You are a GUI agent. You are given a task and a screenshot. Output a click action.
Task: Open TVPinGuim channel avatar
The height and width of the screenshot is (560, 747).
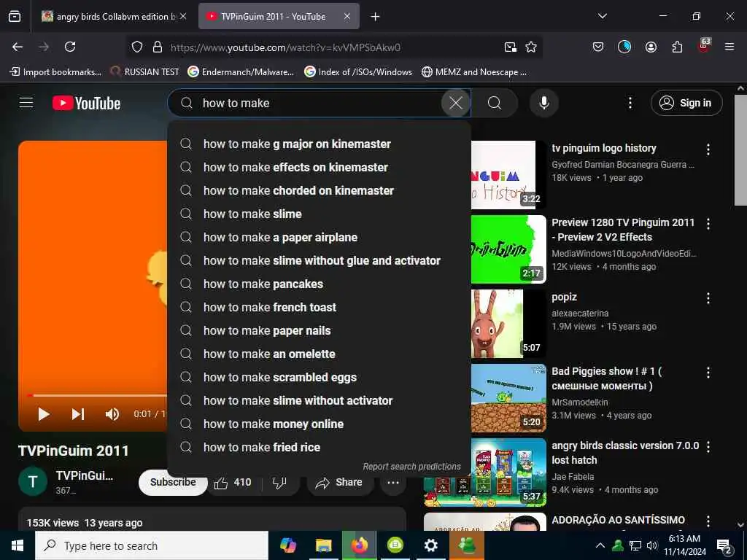pyautogui.click(x=33, y=482)
